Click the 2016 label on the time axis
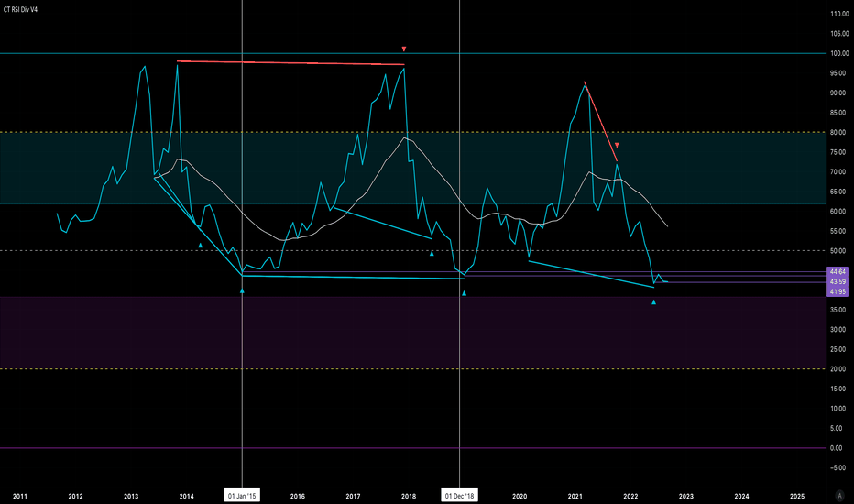 (x=298, y=496)
